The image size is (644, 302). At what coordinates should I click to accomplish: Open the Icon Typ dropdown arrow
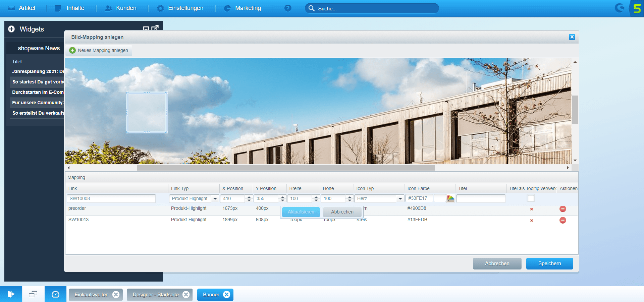click(x=400, y=199)
